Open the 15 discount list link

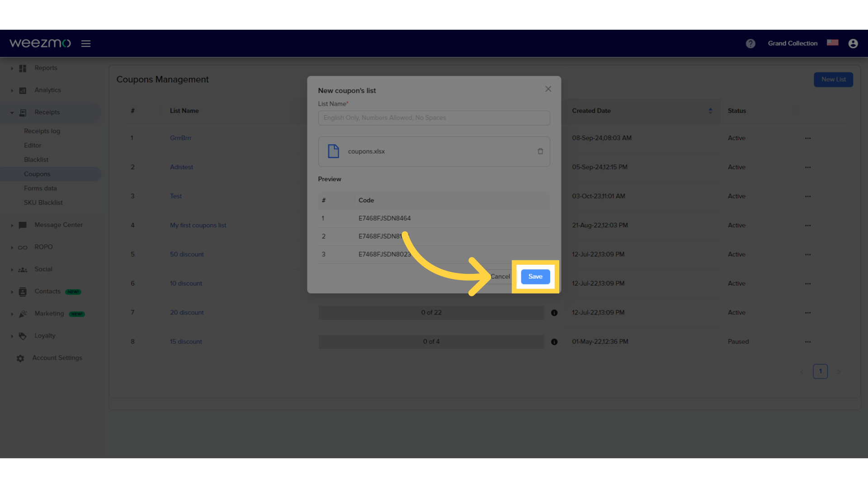click(186, 342)
